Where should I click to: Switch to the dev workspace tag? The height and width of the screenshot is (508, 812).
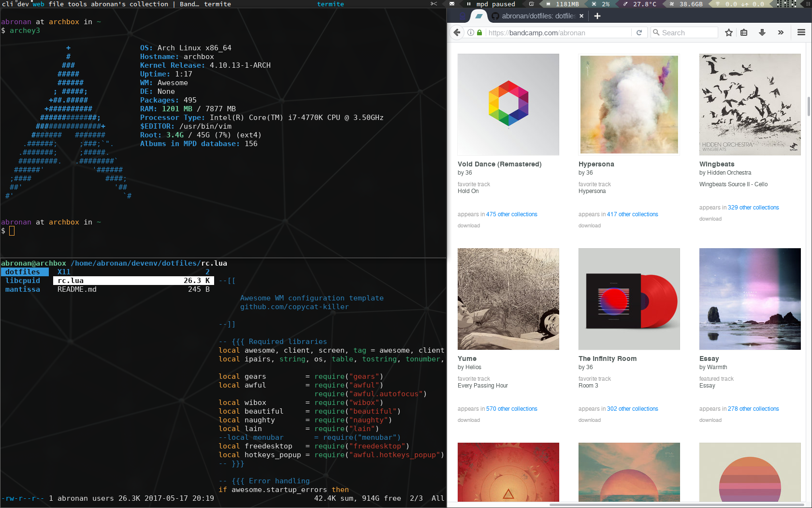tap(23, 4)
